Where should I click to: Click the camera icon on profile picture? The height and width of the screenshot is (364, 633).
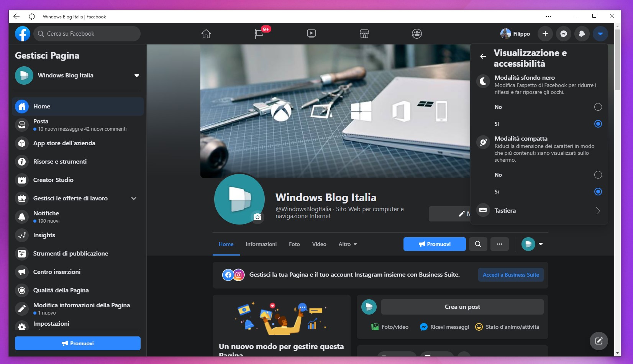click(x=258, y=217)
